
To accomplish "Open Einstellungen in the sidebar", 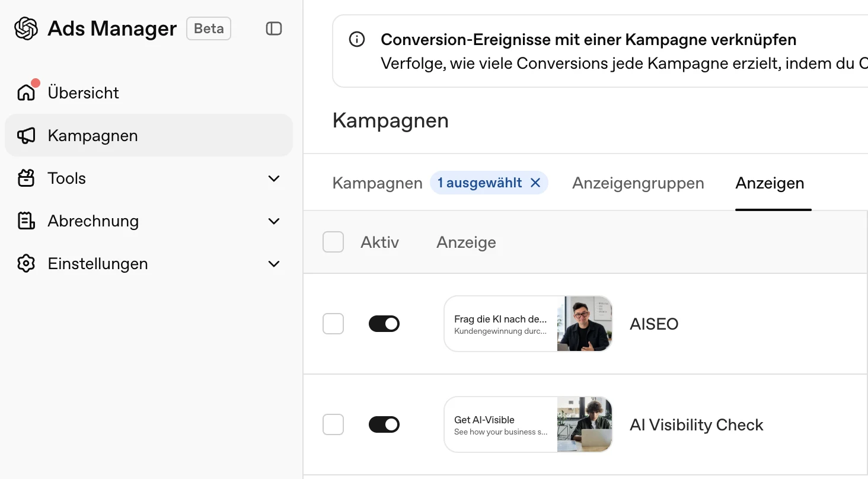I will [149, 264].
